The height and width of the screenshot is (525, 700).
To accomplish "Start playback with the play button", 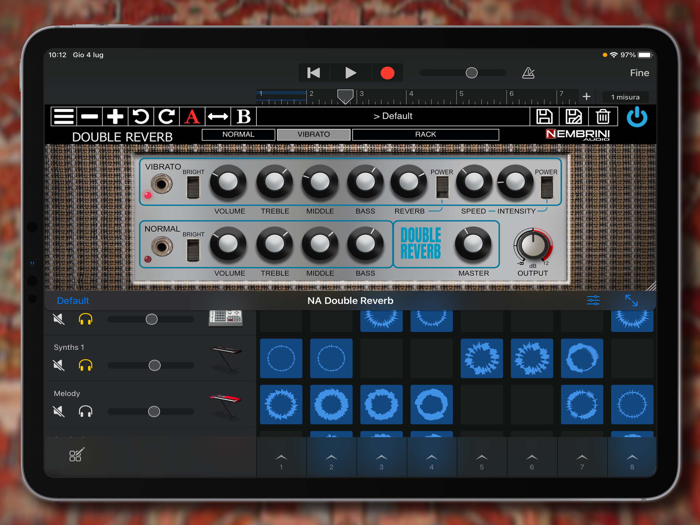I will coord(350,73).
